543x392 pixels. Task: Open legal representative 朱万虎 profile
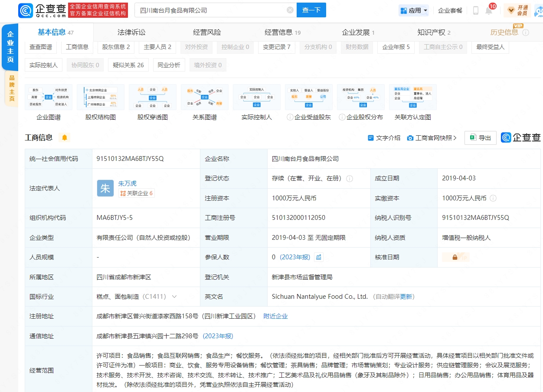click(127, 183)
